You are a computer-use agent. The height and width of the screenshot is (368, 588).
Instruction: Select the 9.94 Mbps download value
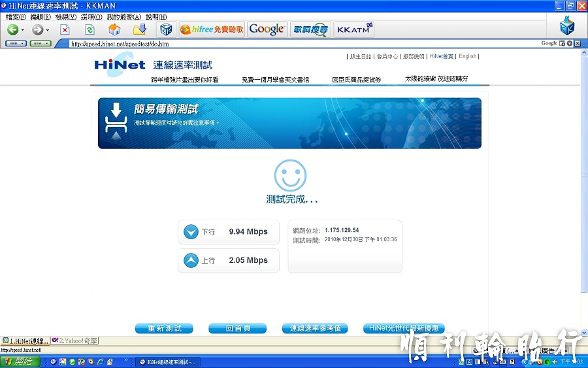point(248,232)
